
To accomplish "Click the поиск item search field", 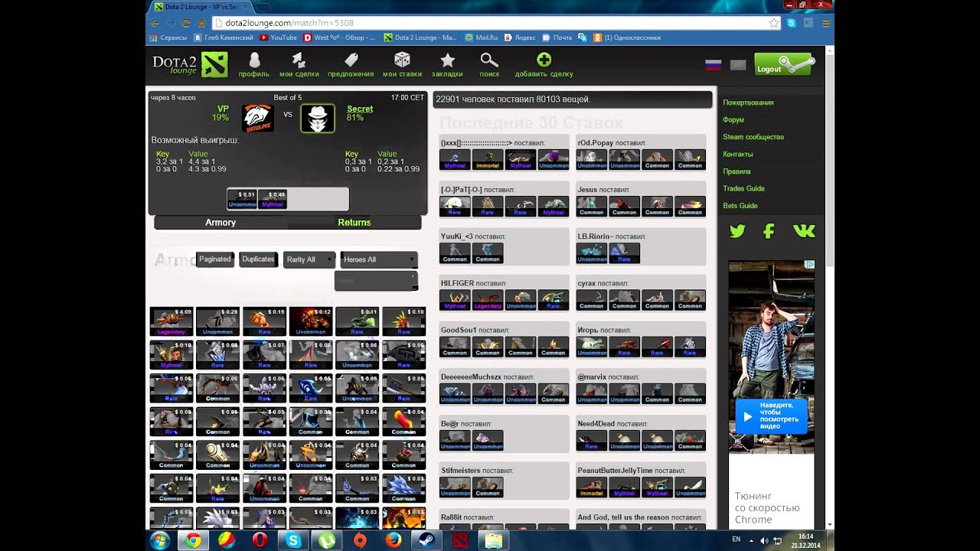I will (x=376, y=281).
